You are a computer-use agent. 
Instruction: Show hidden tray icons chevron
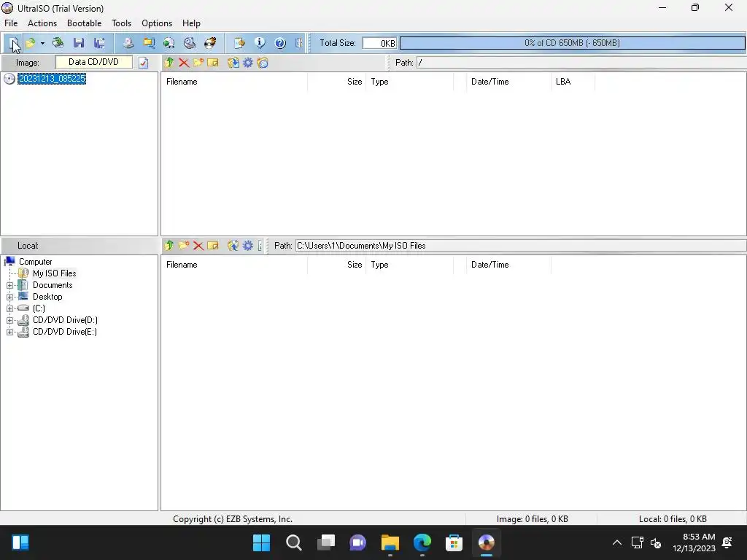[616, 542]
